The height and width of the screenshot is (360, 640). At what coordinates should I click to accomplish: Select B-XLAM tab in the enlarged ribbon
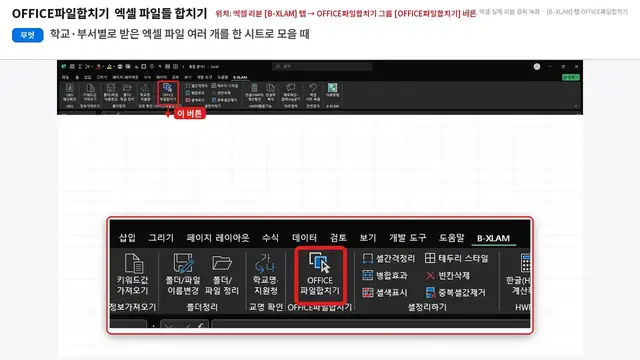(x=493, y=238)
